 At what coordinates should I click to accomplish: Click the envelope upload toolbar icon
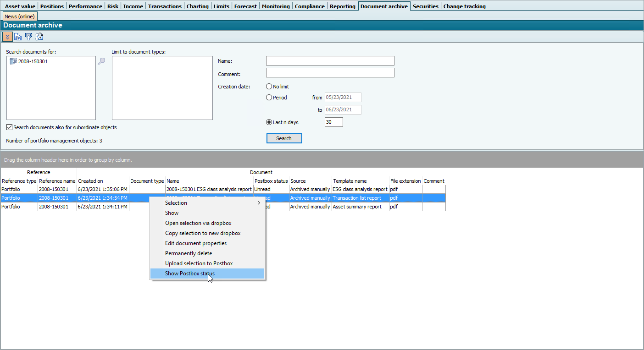click(x=28, y=37)
